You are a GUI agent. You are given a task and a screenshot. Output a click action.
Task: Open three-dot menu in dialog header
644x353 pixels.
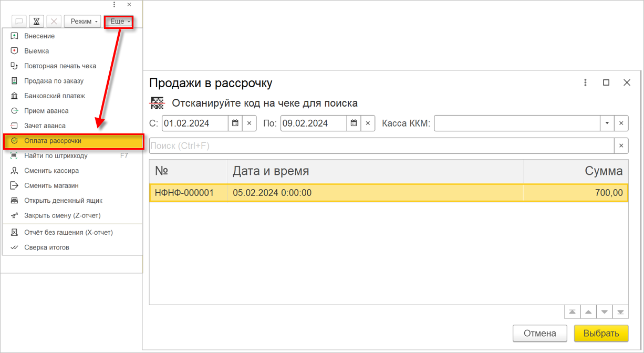click(x=586, y=82)
